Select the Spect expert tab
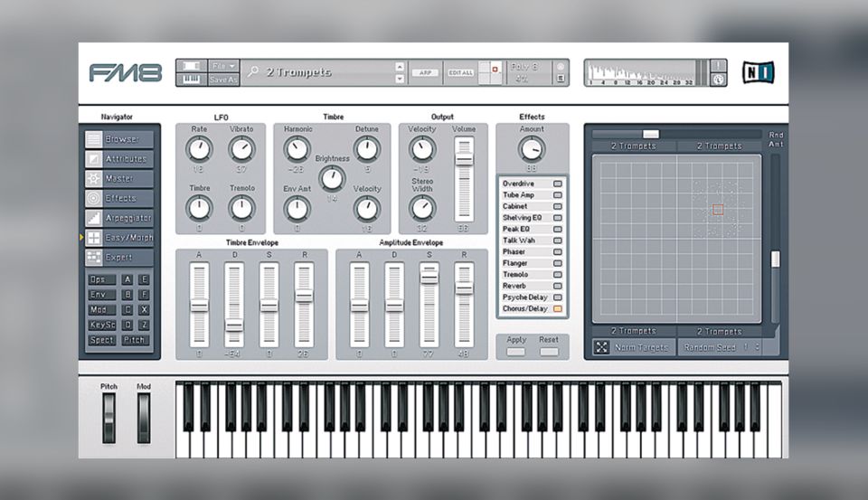The width and height of the screenshot is (868, 500). [101, 340]
